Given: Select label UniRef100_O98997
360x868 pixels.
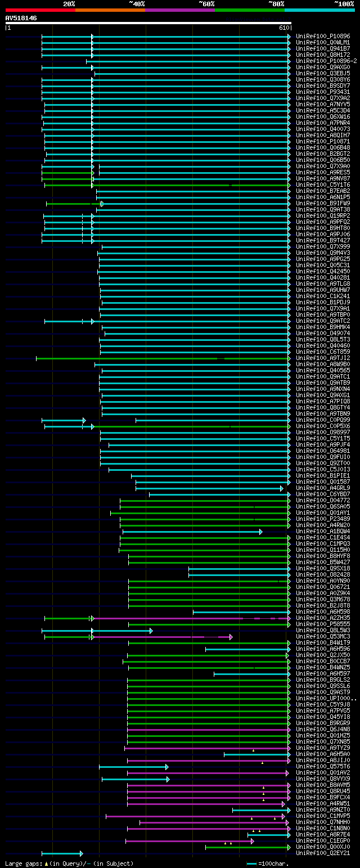Looking at the screenshot, I should click(323, 433).
